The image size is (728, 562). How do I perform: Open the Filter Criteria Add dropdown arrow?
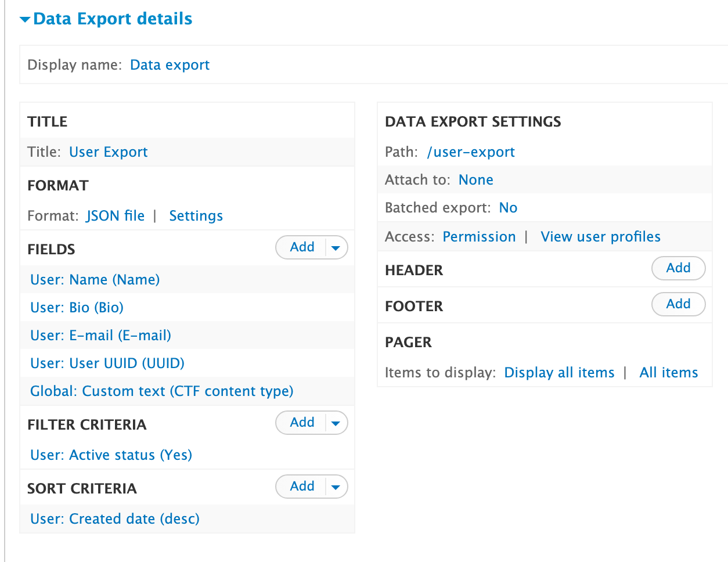point(336,423)
